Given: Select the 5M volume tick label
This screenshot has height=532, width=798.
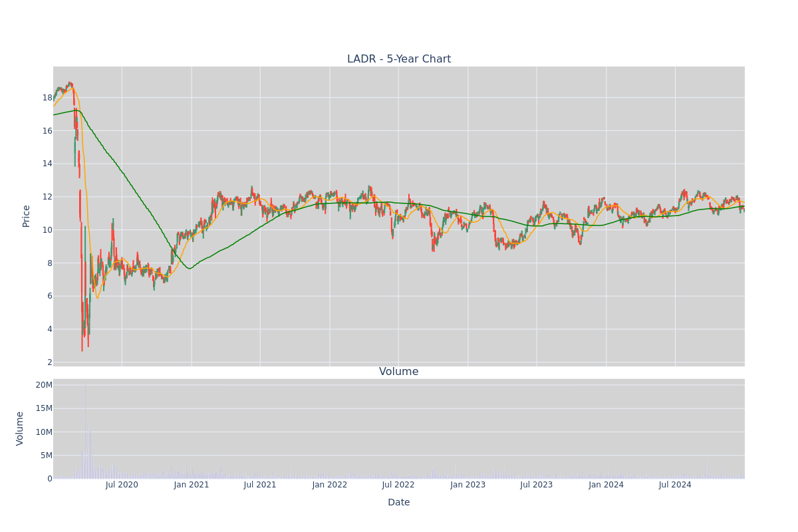Looking at the screenshot, I should tap(47, 456).
